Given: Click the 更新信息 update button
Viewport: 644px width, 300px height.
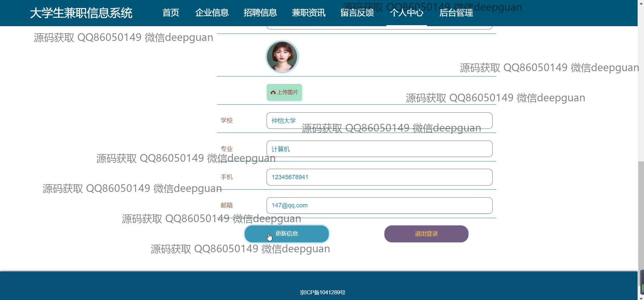Looking at the screenshot, I should coord(286,234).
